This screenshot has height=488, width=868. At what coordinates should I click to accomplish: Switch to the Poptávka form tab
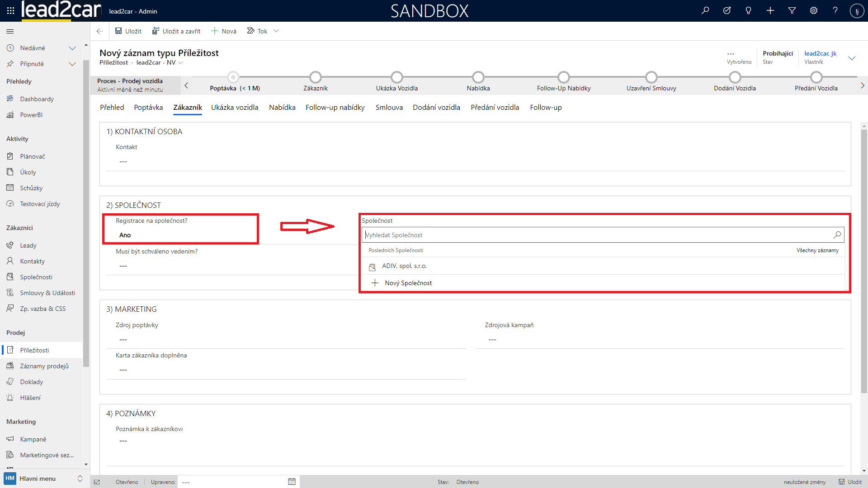point(148,108)
